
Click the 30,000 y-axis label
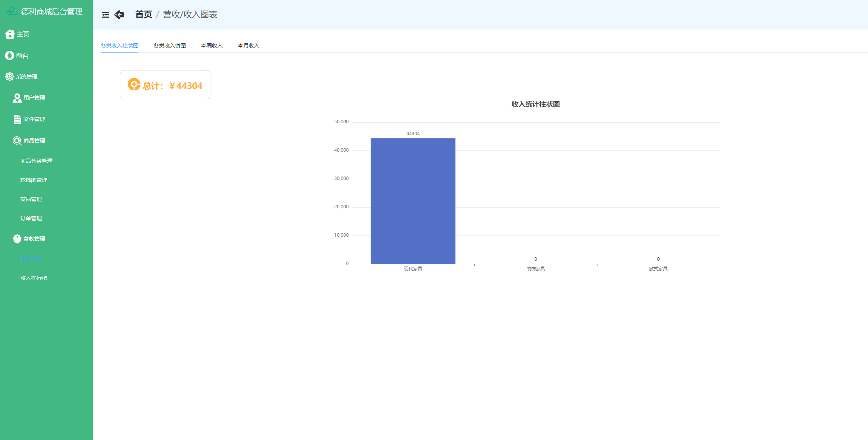(x=341, y=178)
